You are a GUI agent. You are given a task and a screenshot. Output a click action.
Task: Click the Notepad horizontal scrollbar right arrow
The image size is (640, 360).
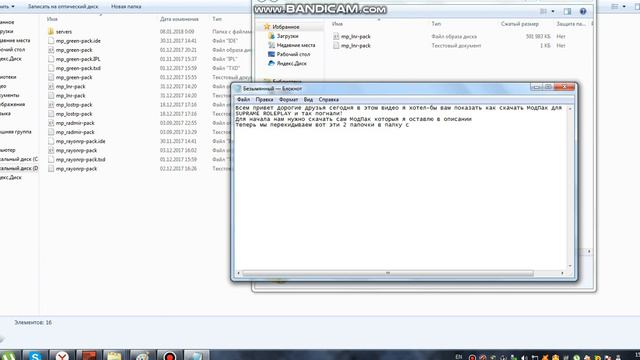coord(562,273)
